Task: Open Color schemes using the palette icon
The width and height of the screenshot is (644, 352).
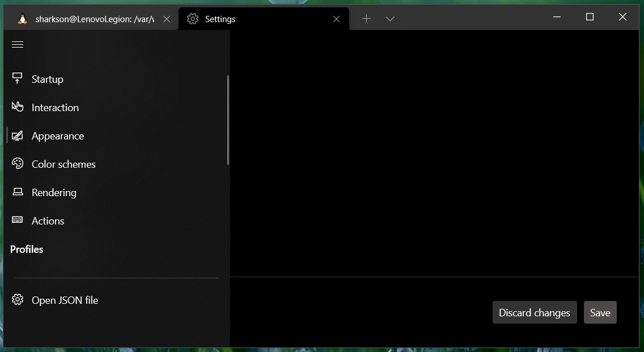Action: [18, 164]
